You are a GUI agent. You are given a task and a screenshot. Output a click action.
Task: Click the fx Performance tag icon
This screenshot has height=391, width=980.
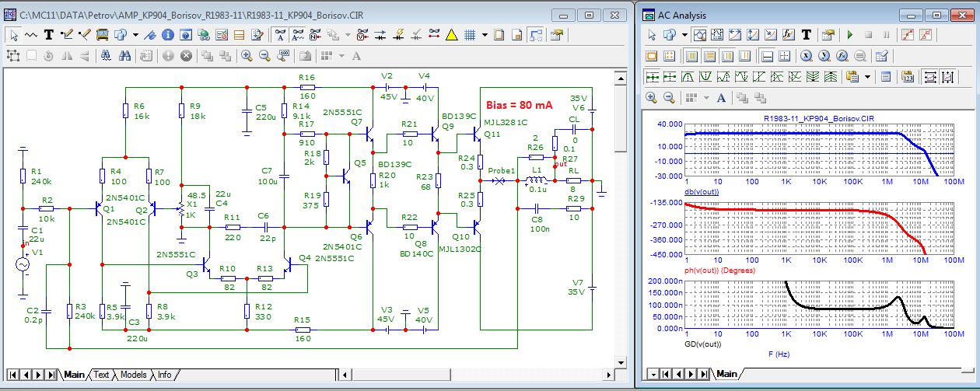(x=788, y=34)
